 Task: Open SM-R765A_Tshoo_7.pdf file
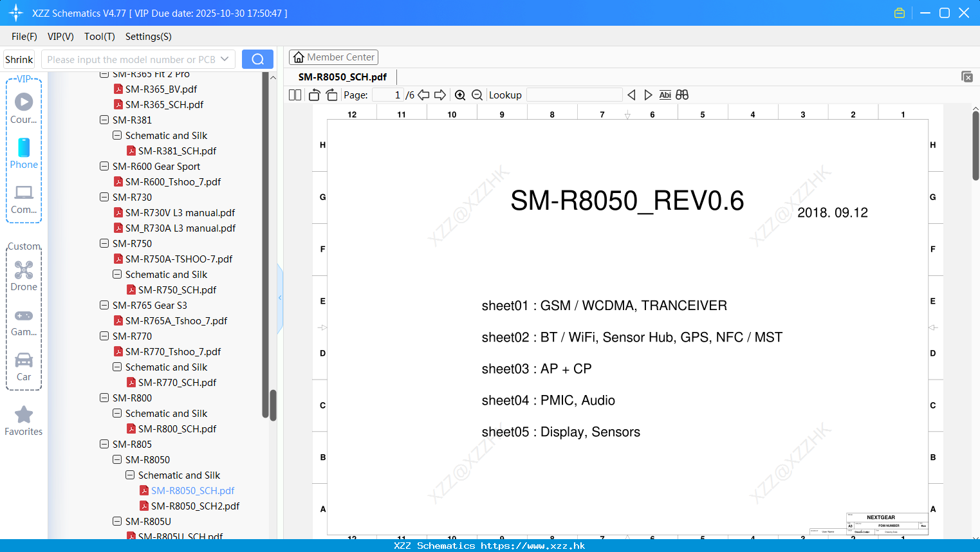[176, 320]
